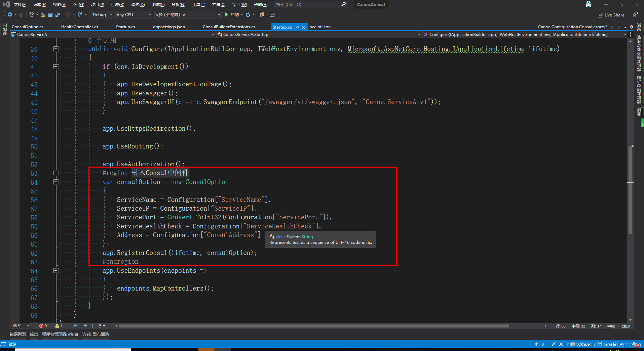Switch to the appsettings.json tab
644x351 pixels.
point(169,27)
